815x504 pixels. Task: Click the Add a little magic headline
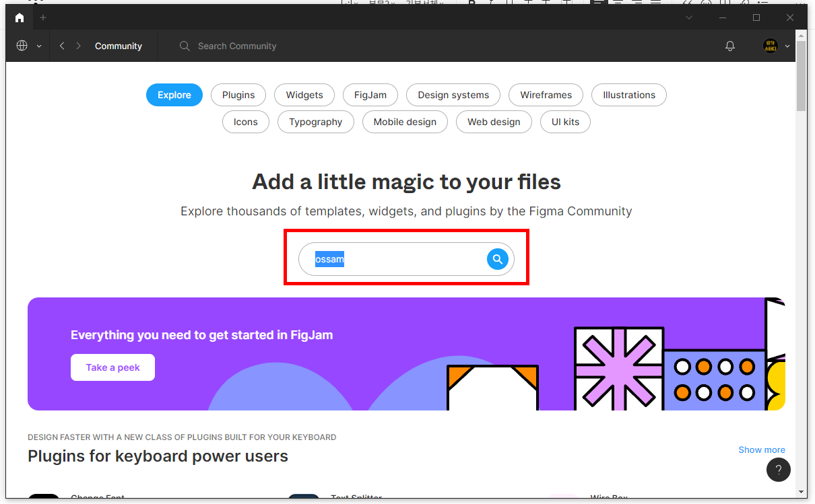(x=406, y=182)
